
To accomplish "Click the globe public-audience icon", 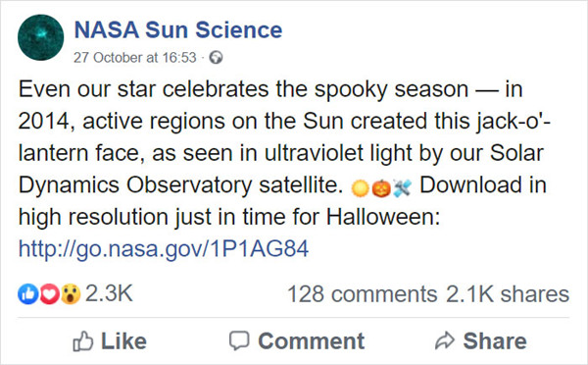I will click(216, 58).
